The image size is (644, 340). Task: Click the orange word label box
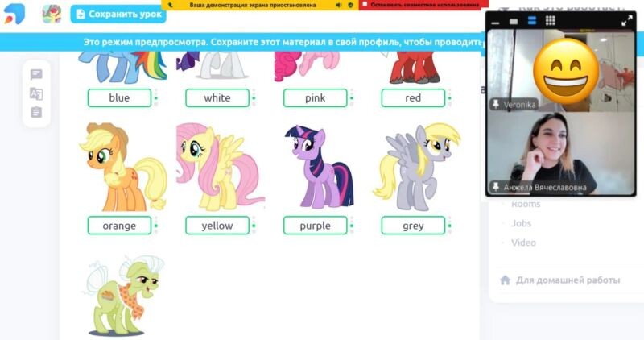[119, 226]
